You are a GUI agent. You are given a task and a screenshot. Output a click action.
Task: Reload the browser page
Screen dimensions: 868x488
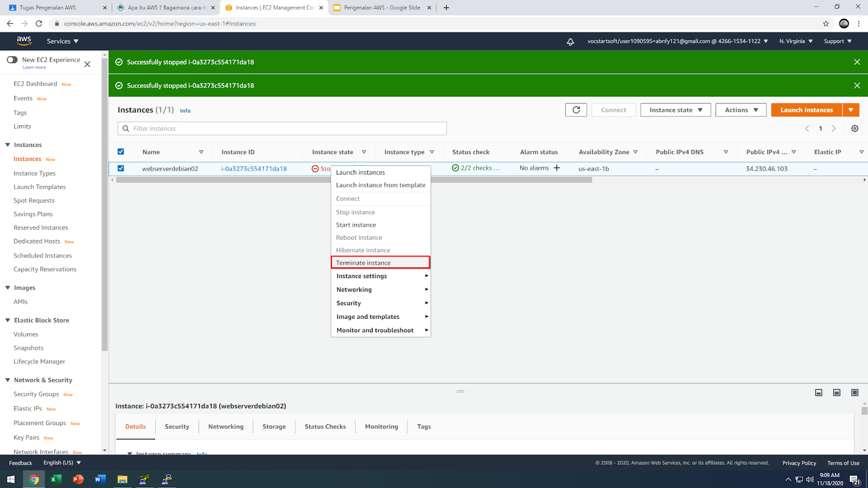pos(39,23)
